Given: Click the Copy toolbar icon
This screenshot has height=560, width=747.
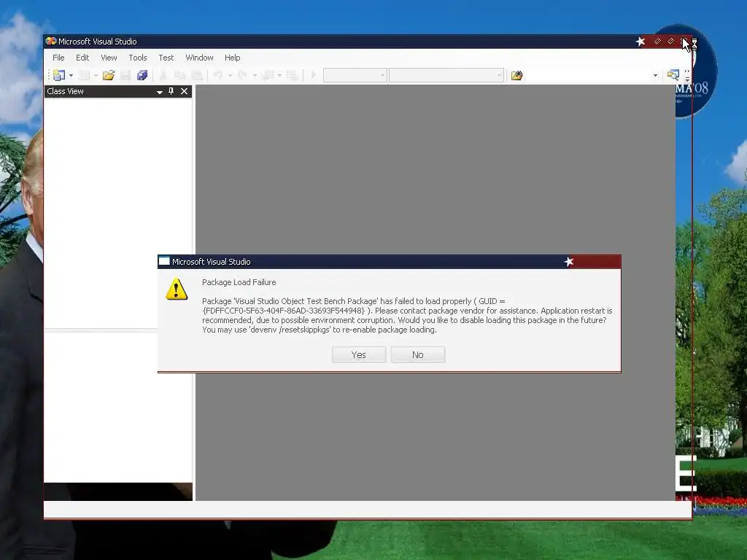Looking at the screenshot, I should (180, 75).
